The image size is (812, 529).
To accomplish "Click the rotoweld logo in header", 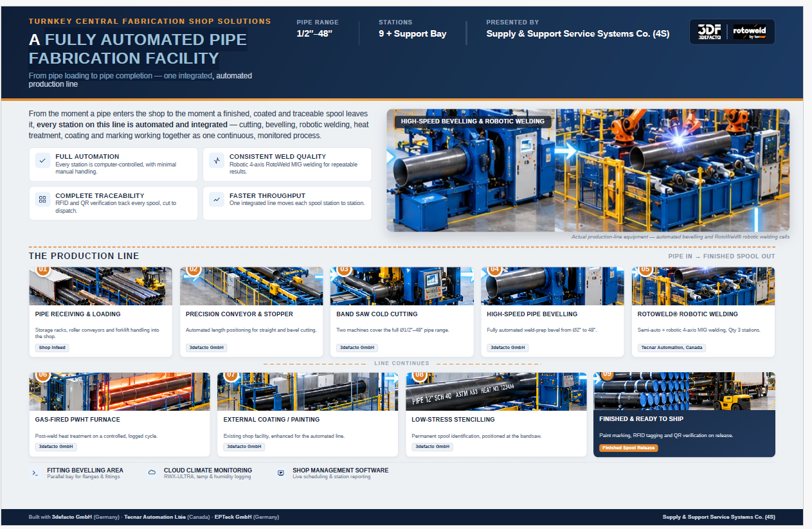I will pos(750,32).
